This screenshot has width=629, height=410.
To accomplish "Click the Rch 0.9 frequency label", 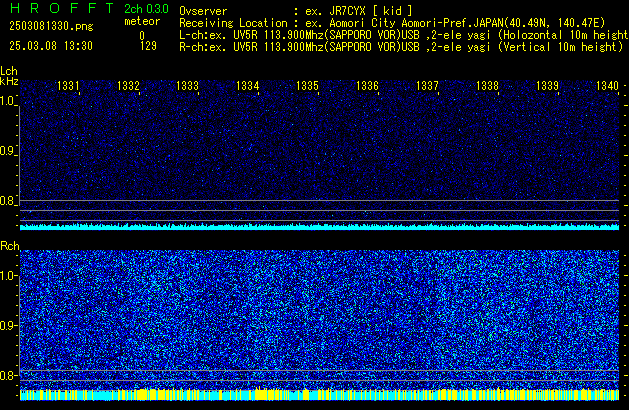I will point(8,325).
